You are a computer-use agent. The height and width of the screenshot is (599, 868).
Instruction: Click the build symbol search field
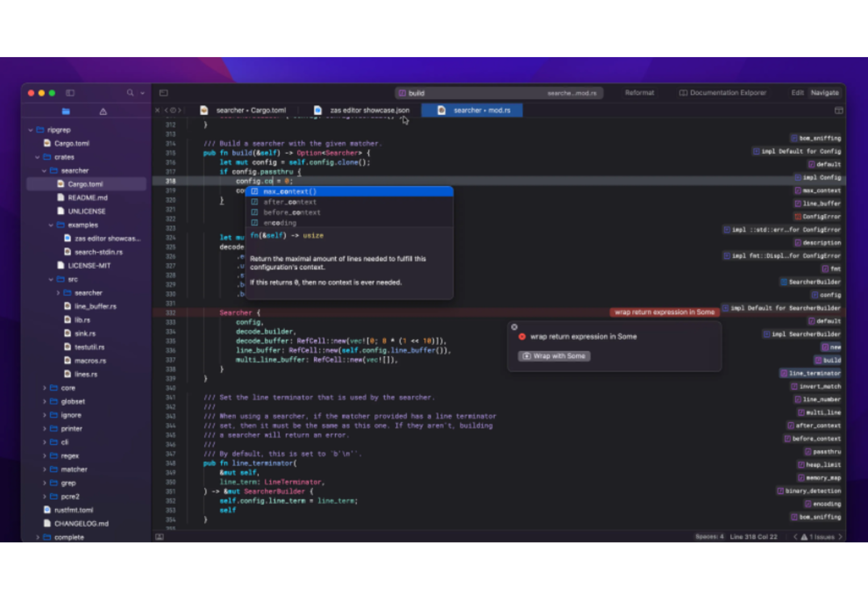(499, 93)
